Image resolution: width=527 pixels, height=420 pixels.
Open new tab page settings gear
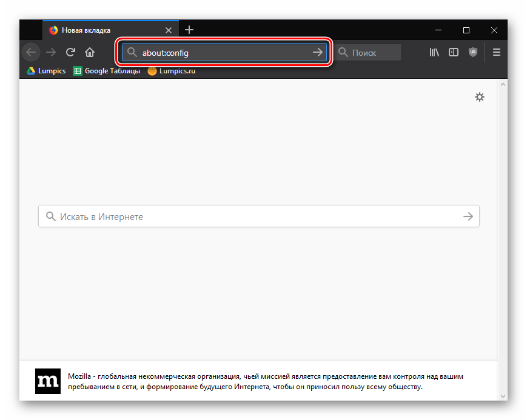point(480,97)
